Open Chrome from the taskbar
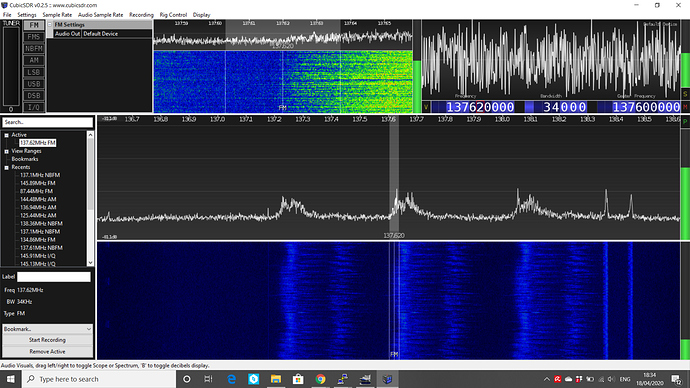Image resolution: width=690 pixels, height=388 pixels. tap(320, 379)
